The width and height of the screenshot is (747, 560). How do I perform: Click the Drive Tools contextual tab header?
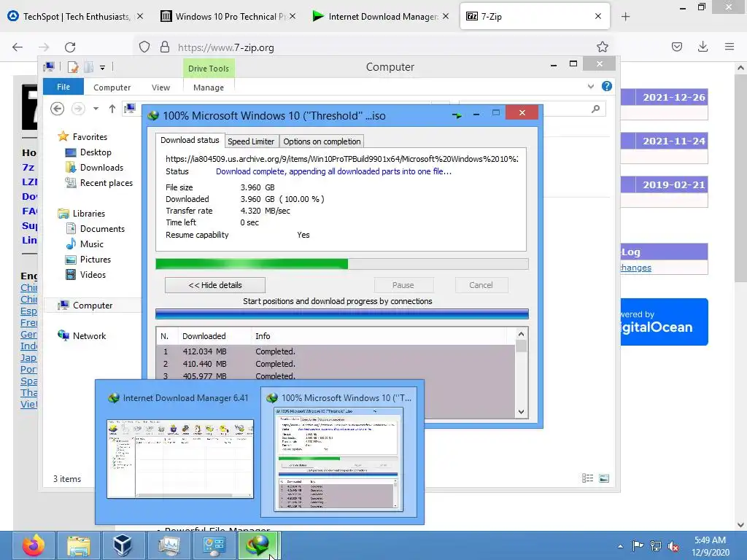(208, 69)
